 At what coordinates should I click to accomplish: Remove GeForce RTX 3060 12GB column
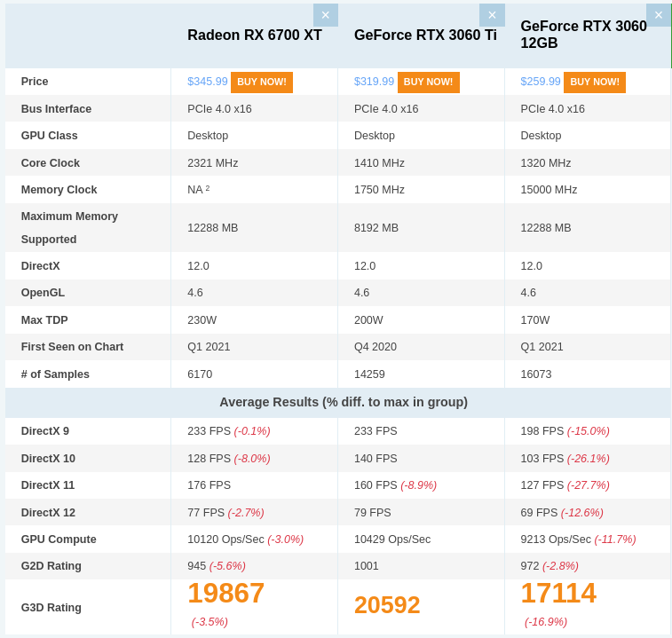(x=658, y=15)
